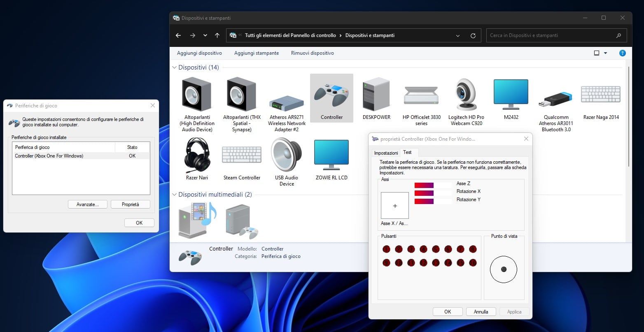Viewport: 644px width, 332px height.
Task: Click Aggiungi stampante in toolbar
Action: coord(257,53)
